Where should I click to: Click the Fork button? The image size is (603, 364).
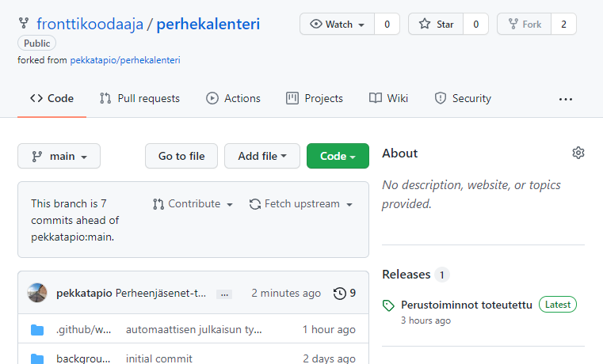525,25
